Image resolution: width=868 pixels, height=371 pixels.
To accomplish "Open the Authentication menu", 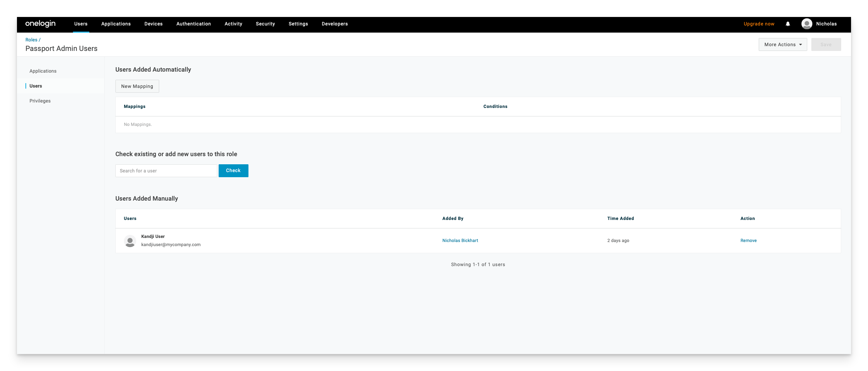I will tap(193, 24).
